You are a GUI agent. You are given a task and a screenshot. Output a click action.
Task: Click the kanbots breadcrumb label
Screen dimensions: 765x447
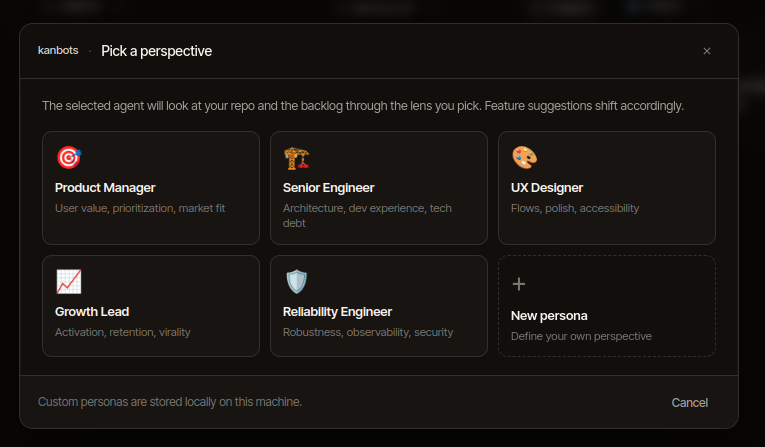click(58, 50)
